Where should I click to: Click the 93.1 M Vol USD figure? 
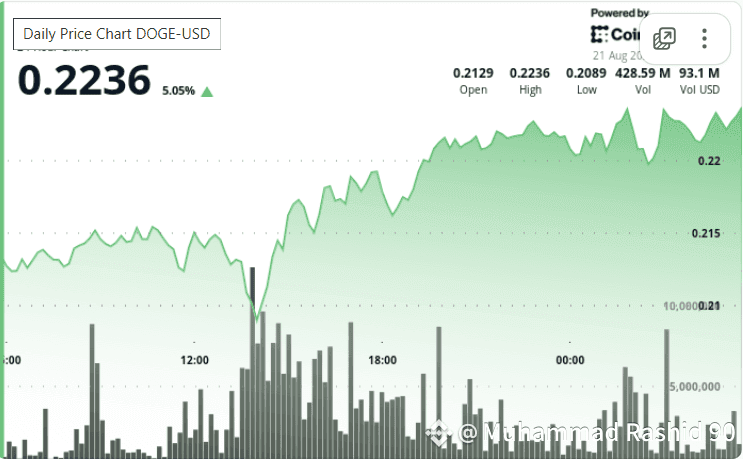(x=699, y=73)
